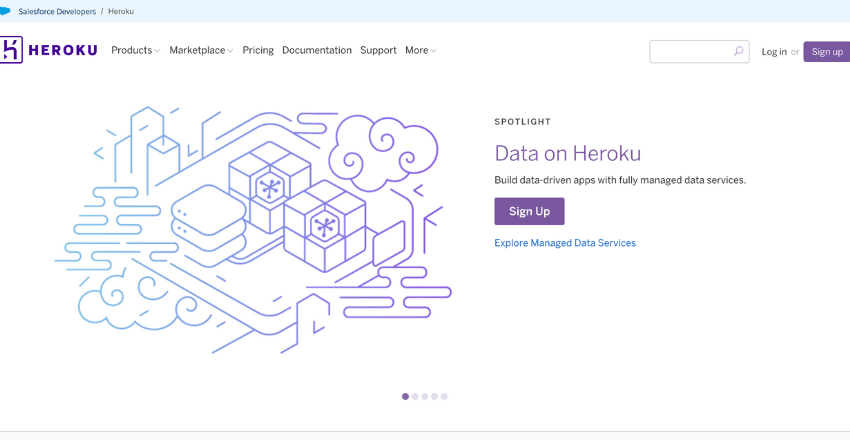850x440 pixels.
Task: Click the Heroku logo icon
Action: tap(11, 50)
